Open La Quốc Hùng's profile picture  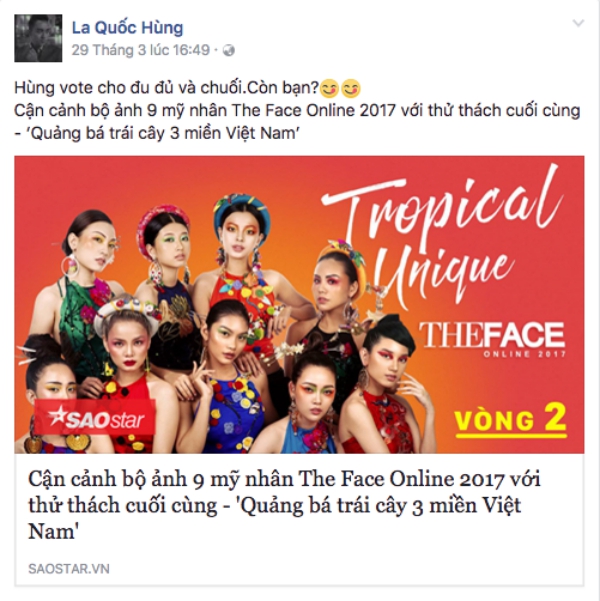[38, 38]
